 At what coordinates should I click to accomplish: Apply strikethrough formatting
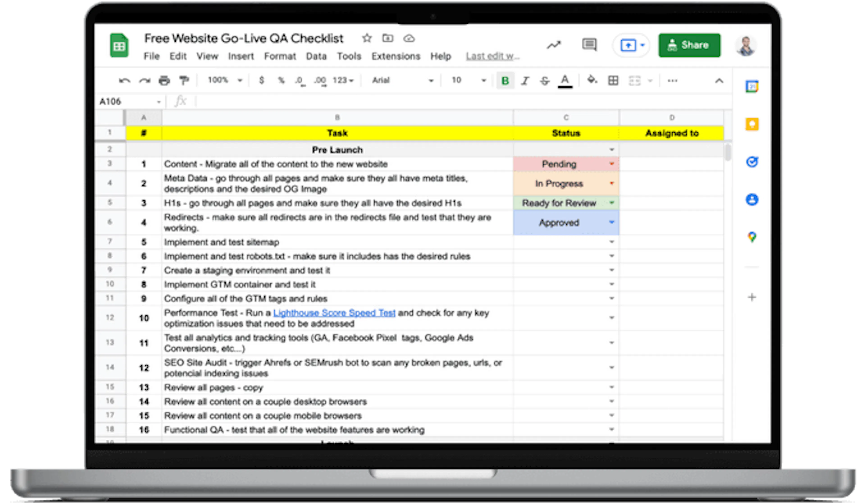coord(544,80)
